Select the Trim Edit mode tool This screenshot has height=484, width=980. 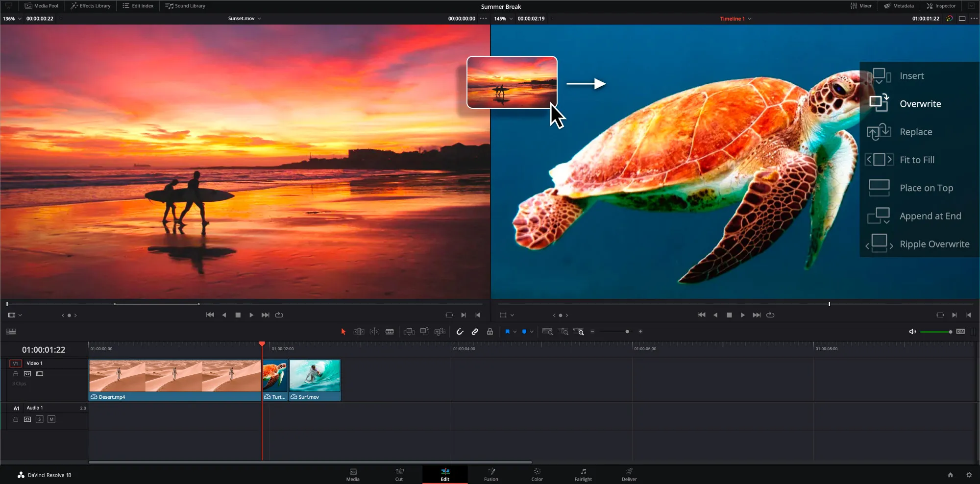359,332
